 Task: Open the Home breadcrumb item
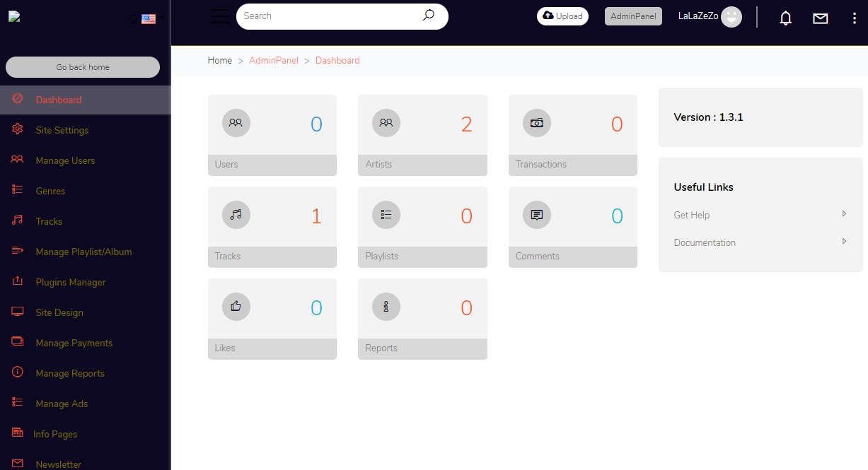220,60
